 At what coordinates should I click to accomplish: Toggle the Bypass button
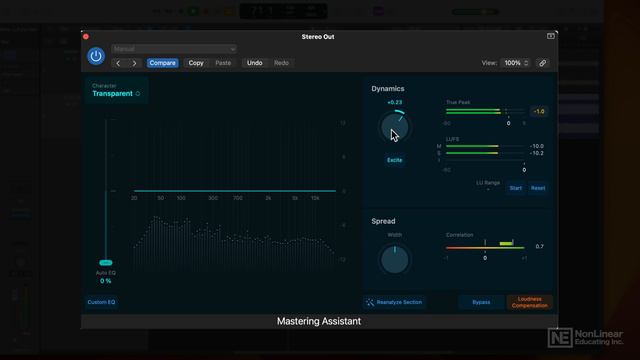pyautogui.click(x=481, y=302)
